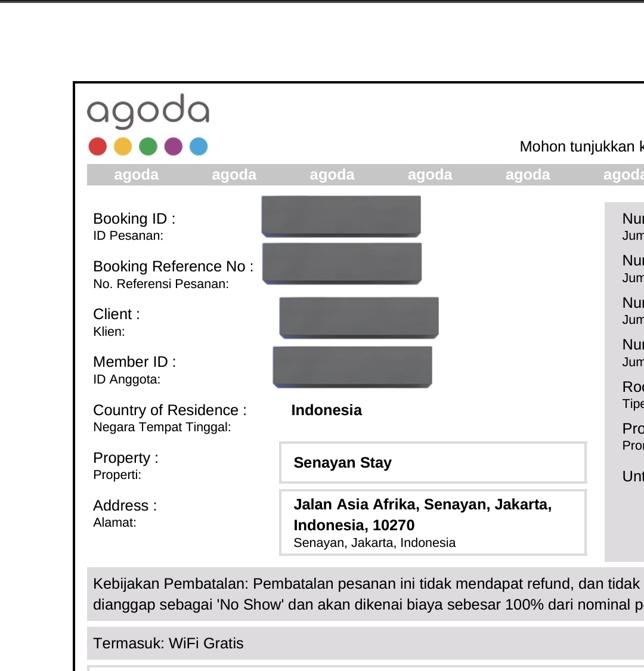The width and height of the screenshot is (644, 671).
Task: Click the 'Booking Reference No :' label
Action: click(x=174, y=267)
